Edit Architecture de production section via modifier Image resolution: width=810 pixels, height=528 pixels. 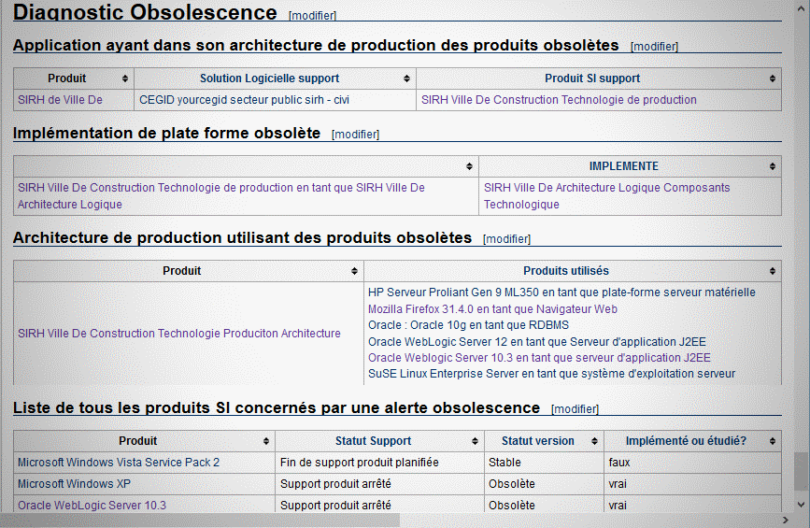pos(507,239)
